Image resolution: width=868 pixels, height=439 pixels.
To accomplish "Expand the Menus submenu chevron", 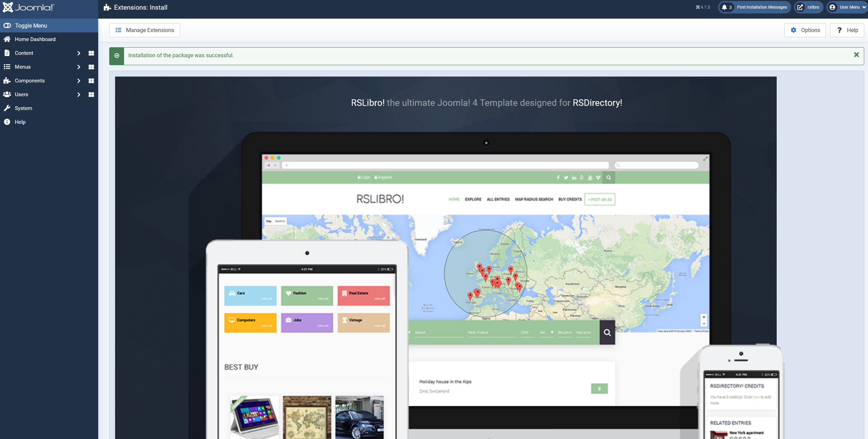I will 79,67.
